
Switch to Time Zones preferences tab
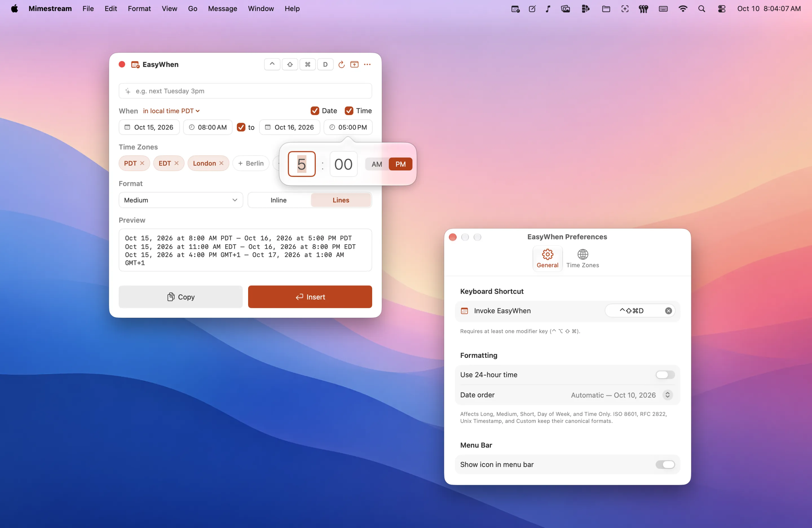582,258
